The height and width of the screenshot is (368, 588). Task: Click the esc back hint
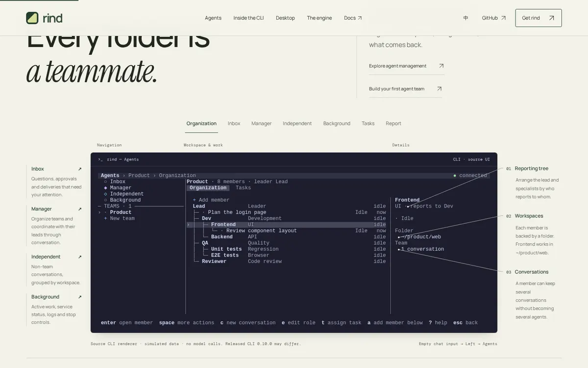tap(465, 323)
